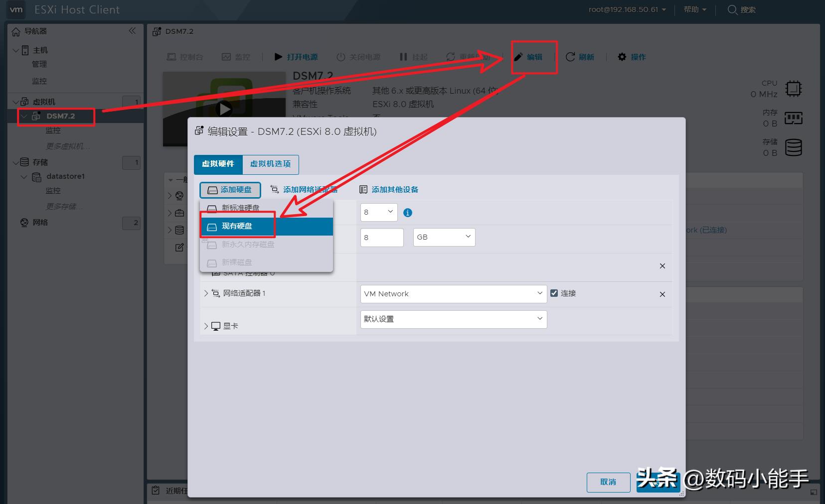Collapse the datastore1 node chevron
The width and height of the screenshot is (825, 504).
pos(24,177)
